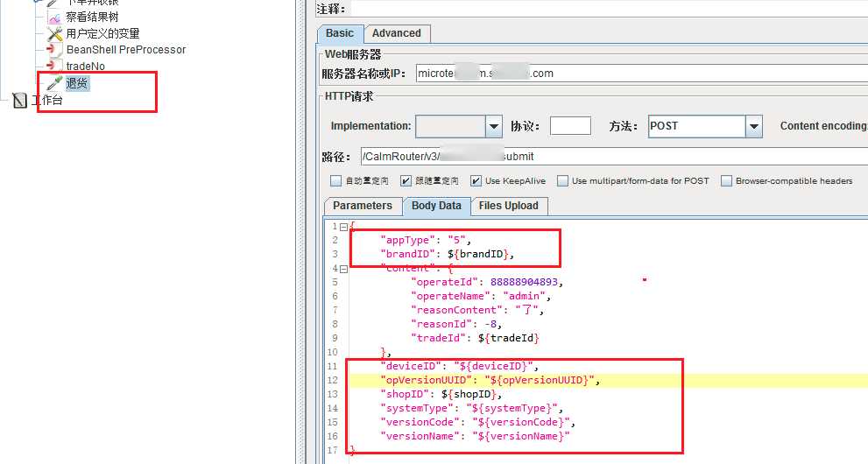The height and width of the screenshot is (464, 868).
Task: Select tradeNo tree node
Action: (85, 66)
